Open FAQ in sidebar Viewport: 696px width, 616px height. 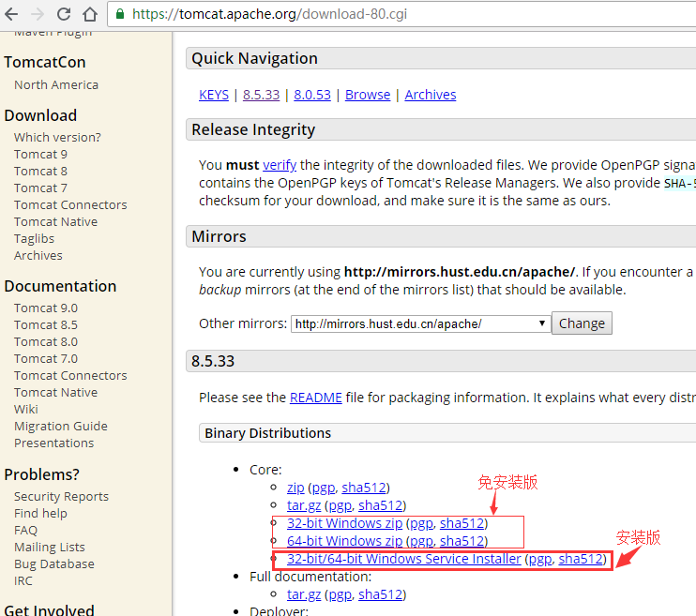click(x=25, y=531)
